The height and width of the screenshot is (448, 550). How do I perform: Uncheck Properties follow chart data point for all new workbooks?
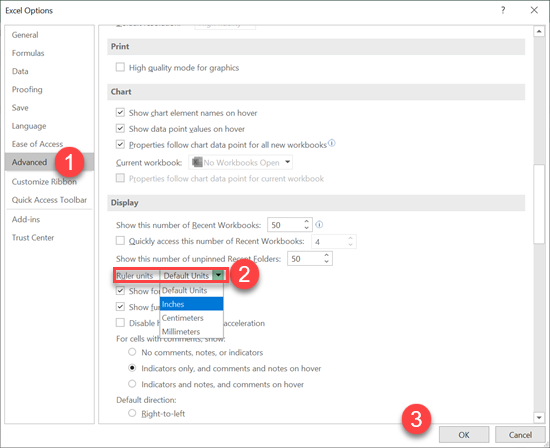pos(120,145)
